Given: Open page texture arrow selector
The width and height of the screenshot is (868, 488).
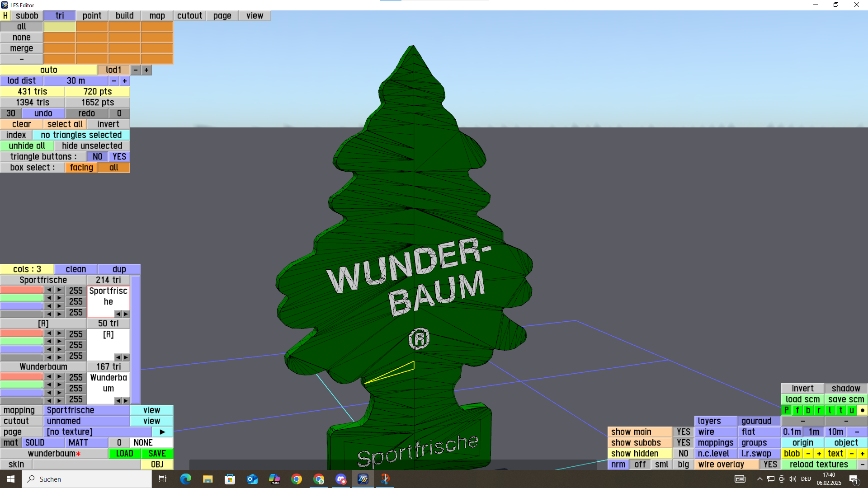Looking at the screenshot, I should [x=162, y=432].
